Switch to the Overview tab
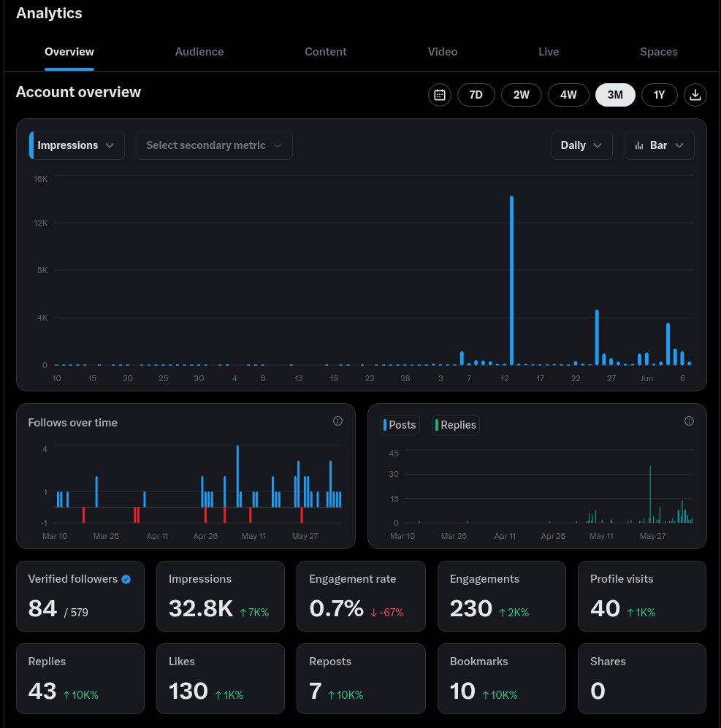721x728 pixels. [x=69, y=52]
